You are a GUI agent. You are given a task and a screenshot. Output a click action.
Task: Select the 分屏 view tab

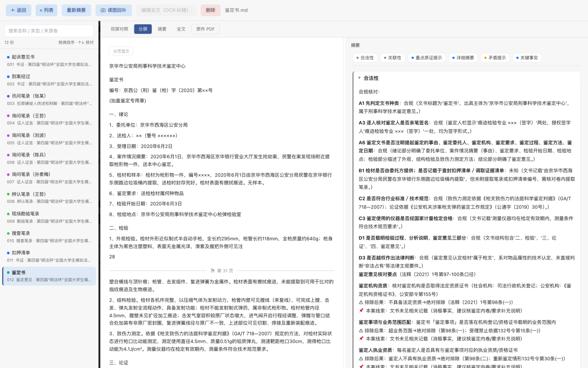pyautogui.click(x=143, y=29)
